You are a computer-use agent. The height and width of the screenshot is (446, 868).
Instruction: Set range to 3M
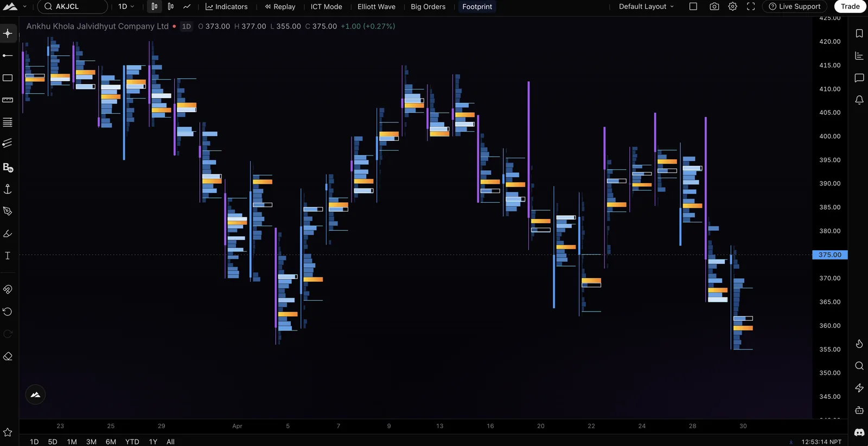[x=91, y=442]
